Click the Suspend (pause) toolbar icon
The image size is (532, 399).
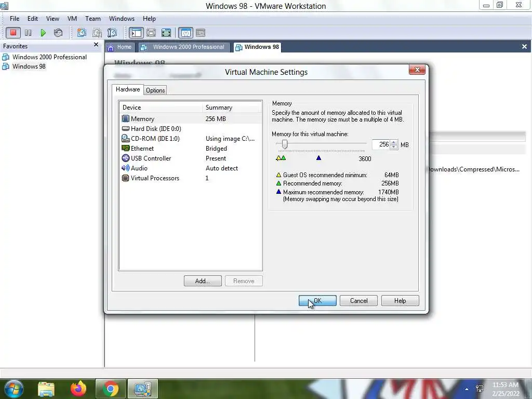pos(28,33)
